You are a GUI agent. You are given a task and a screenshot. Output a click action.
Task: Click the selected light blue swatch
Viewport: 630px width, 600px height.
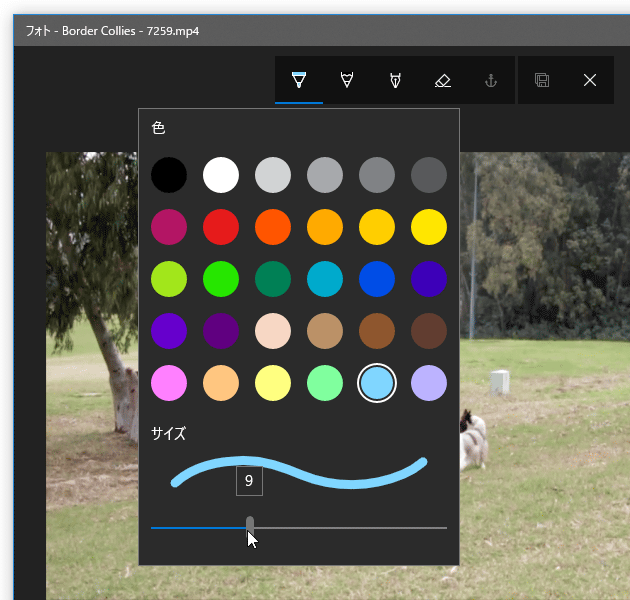point(377,383)
